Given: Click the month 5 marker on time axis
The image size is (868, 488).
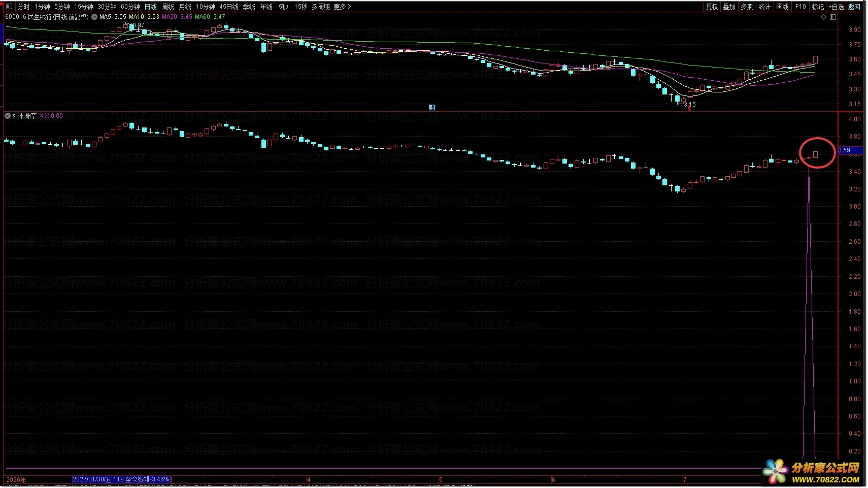Looking at the screenshot, I should (x=441, y=480).
